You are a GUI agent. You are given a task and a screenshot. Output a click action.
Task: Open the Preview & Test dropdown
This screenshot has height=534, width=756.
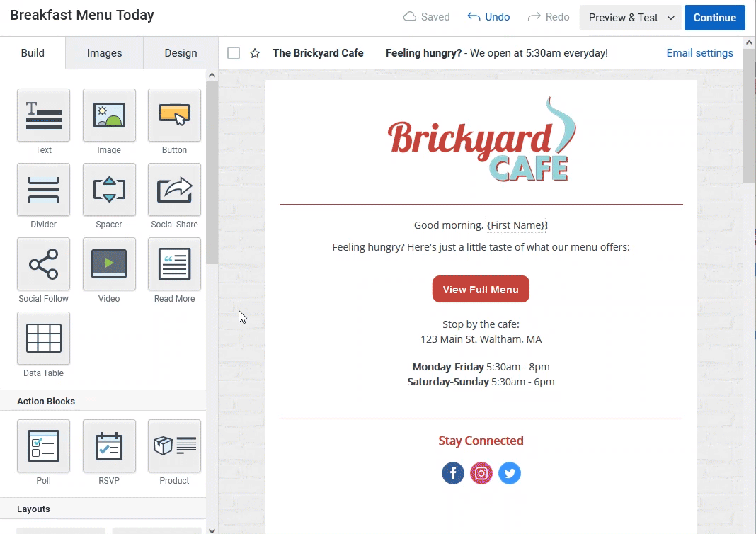tap(630, 18)
